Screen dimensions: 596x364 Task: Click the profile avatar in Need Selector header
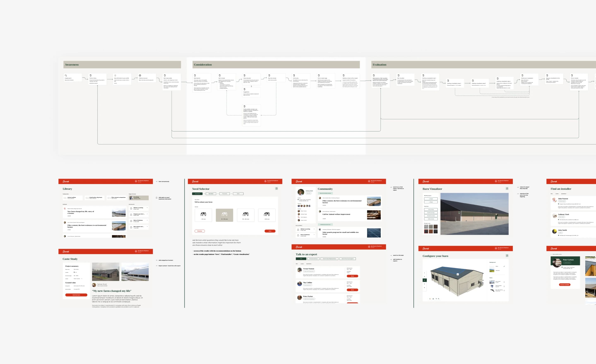click(x=265, y=181)
